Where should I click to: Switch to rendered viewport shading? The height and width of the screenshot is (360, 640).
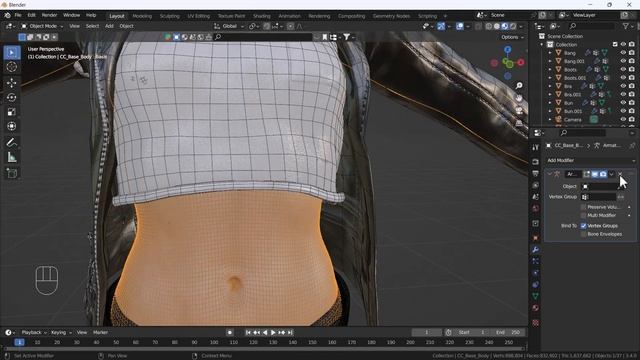coord(513,26)
